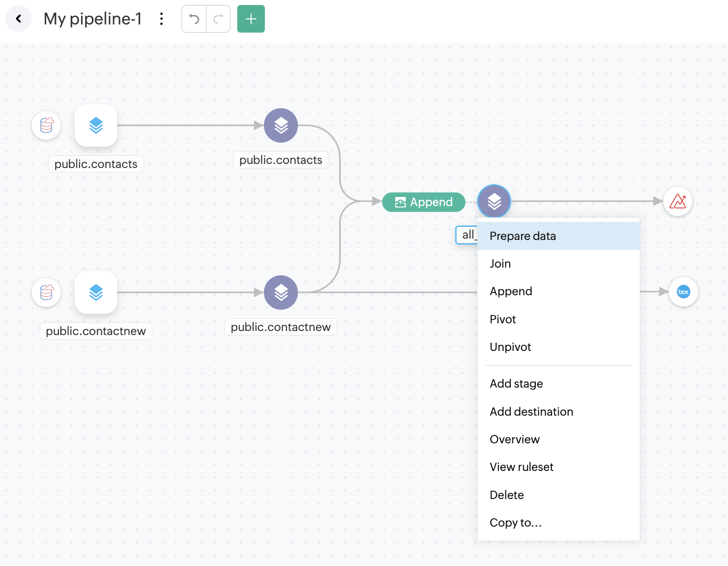Click the green Append transform node
728x566 pixels.
[424, 202]
